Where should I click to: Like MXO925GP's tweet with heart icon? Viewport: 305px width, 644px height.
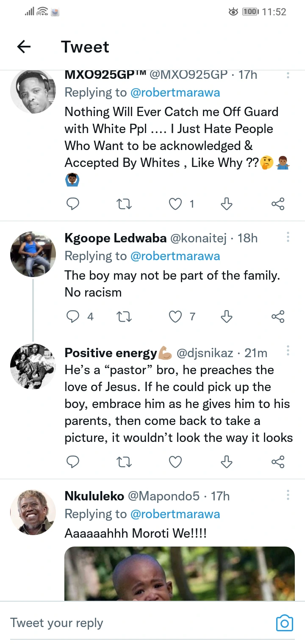[x=175, y=204]
